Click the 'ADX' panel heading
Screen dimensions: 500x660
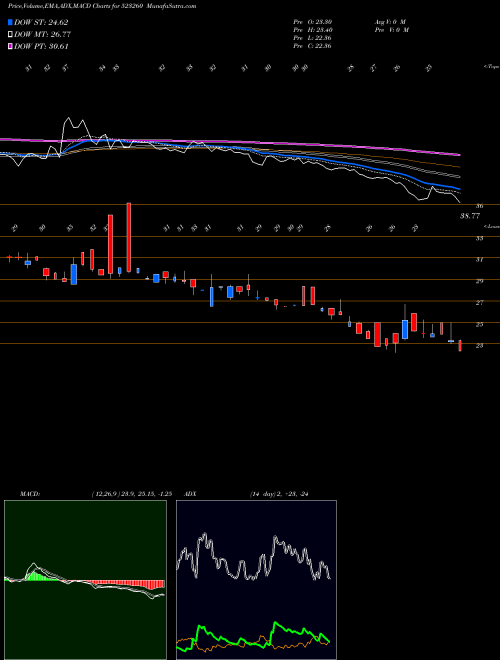(x=190, y=494)
